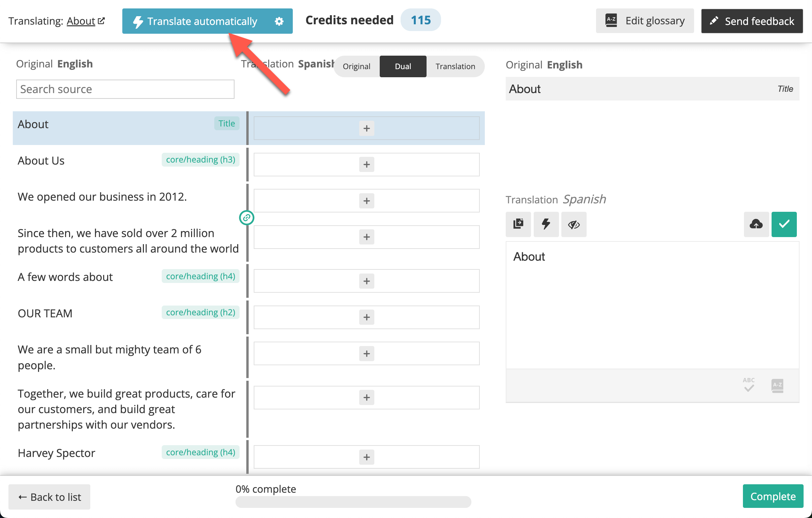
Task: Open glossary A-Z icon below editor
Action: pos(777,385)
